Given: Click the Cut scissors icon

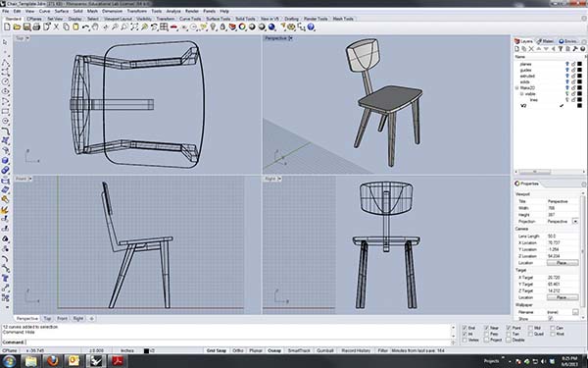Looking at the screenshot, I should (x=56, y=27).
